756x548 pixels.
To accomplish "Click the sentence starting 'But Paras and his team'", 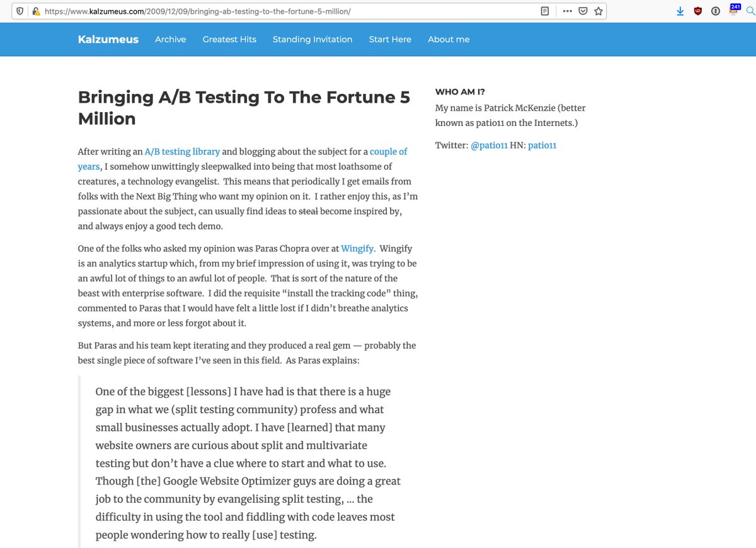I will 247,353.
